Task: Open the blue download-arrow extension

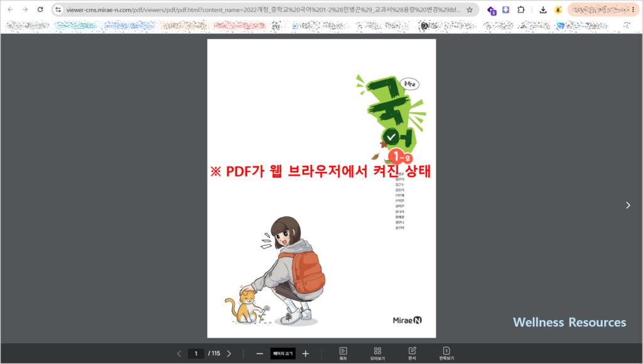Action: click(505, 9)
